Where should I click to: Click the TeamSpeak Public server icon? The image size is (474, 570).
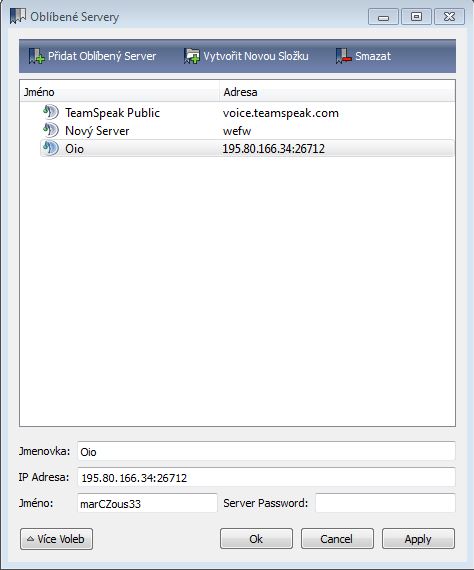click(51, 112)
